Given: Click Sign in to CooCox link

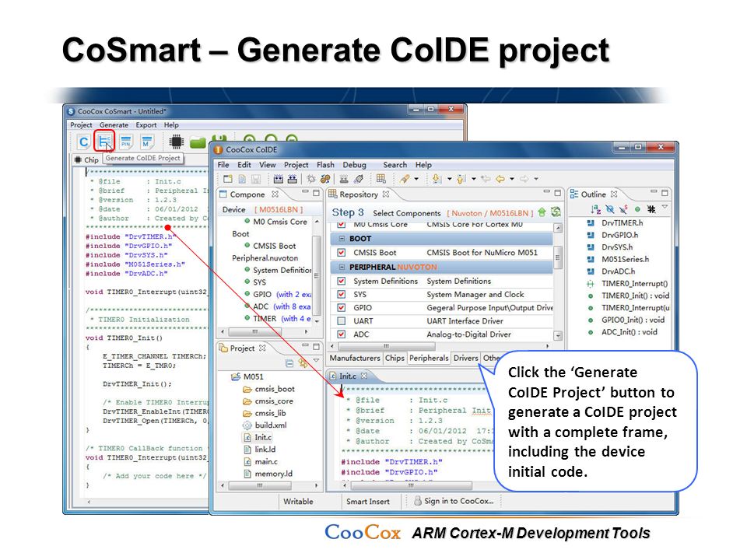Looking at the screenshot, I should (x=459, y=501).
